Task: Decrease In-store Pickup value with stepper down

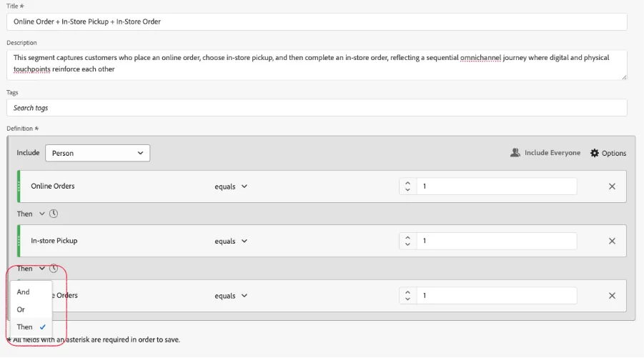Action: [407, 244]
